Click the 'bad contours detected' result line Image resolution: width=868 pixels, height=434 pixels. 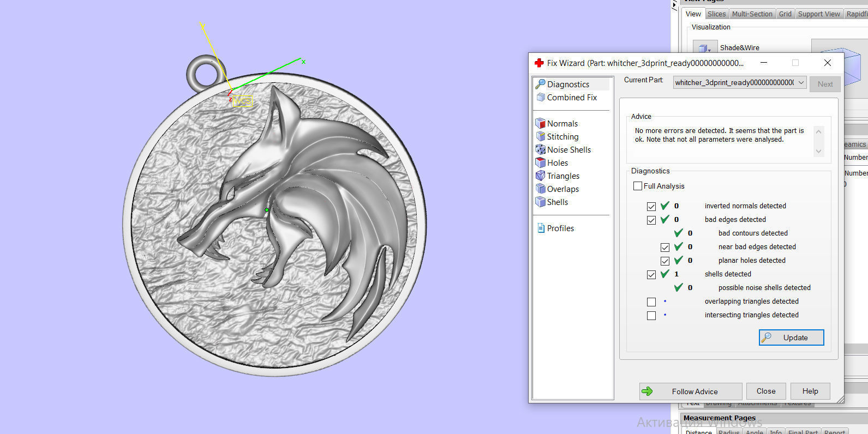click(753, 233)
